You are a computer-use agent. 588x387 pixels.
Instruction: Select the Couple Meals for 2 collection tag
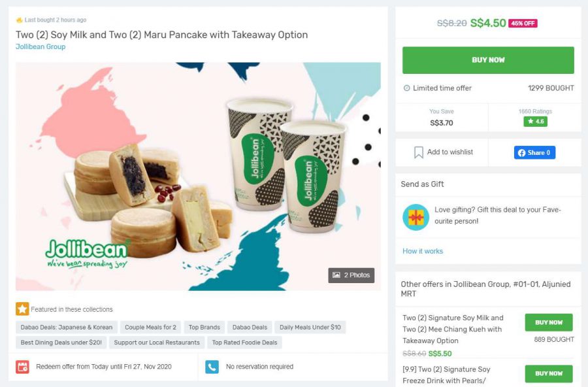click(x=150, y=327)
